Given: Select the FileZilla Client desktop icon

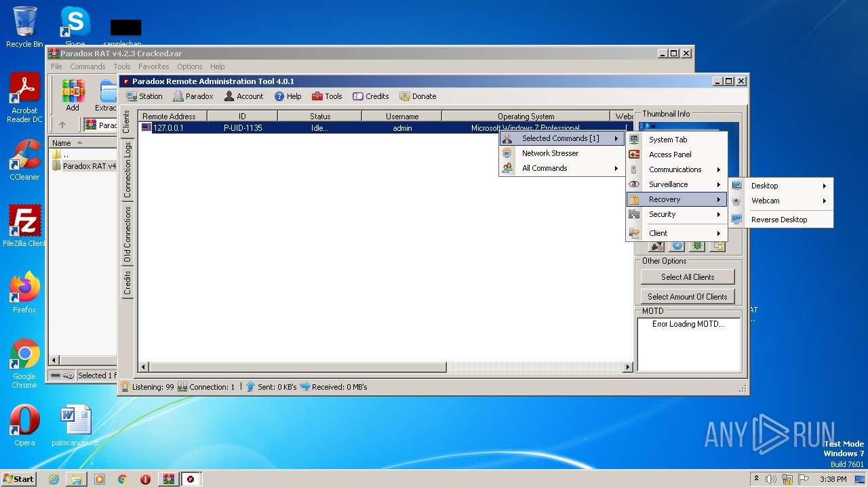Looking at the screenshot, I should pos(24,226).
